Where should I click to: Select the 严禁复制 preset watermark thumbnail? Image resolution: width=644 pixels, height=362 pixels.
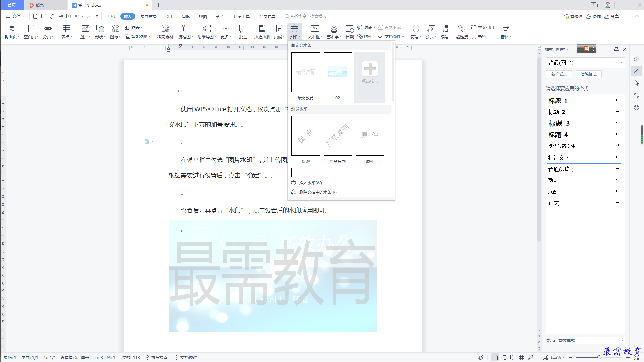click(338, 136)
